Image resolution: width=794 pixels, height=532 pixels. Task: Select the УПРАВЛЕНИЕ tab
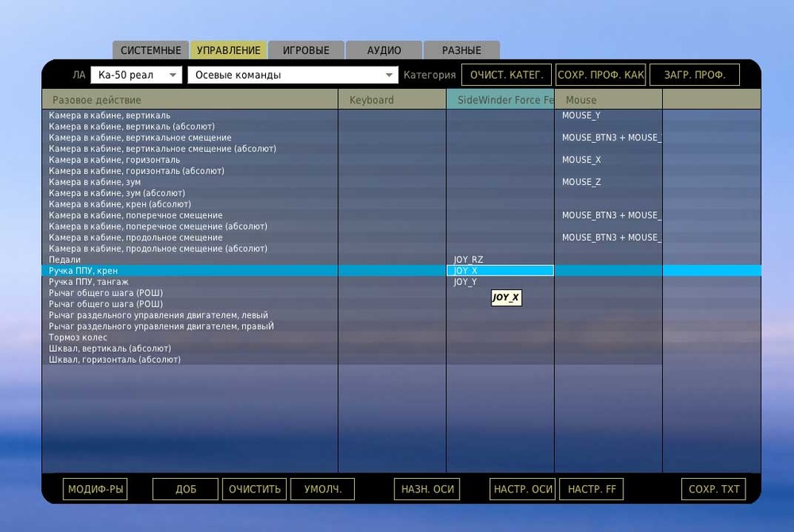[229, 50]
